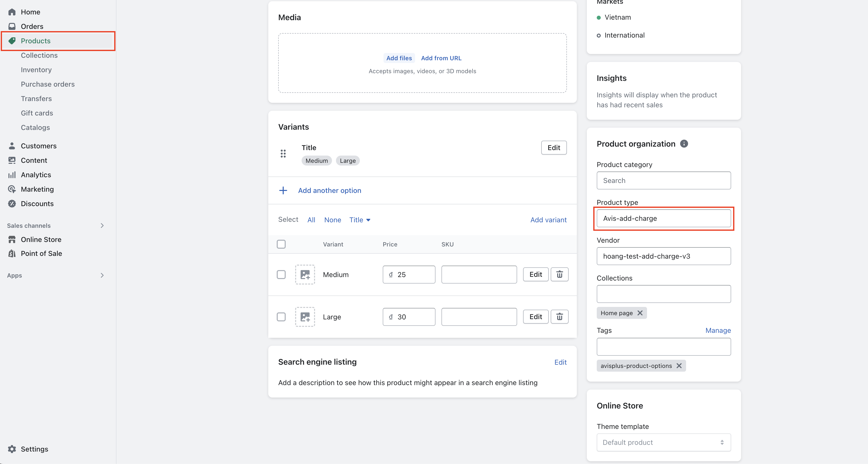Click Add from URL in Media

[441, 58]
